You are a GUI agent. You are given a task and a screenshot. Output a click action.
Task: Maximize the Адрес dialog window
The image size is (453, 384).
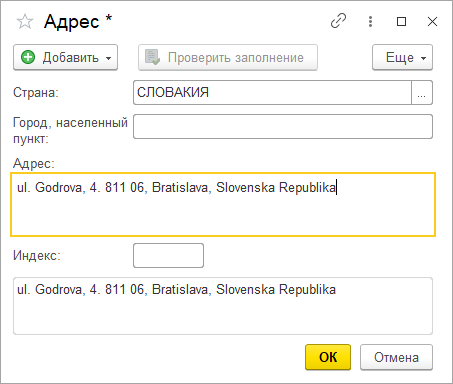click(x=401, y=21)
